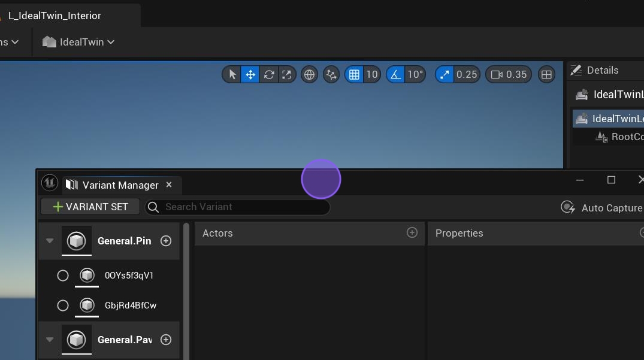This screenshot has width=644, height=360.
Task: Add variant to General.Pin set
Action: (166, 241)
